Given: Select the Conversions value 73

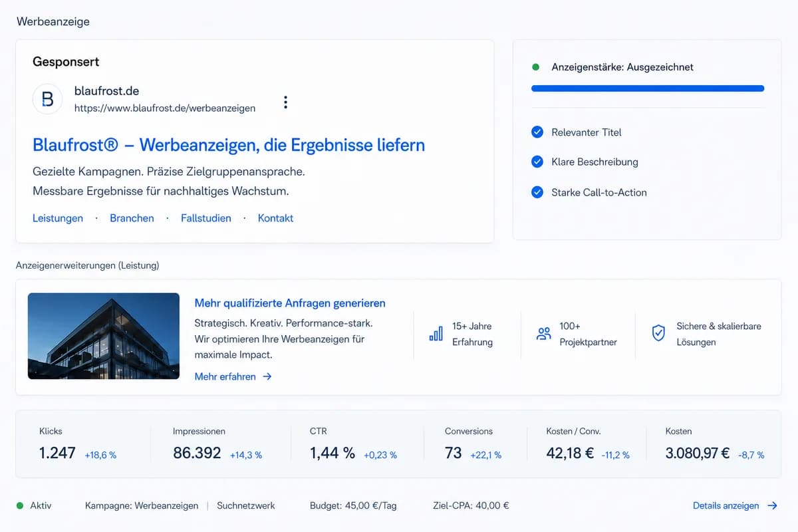Looking at the screenshot, I should 454,453.
